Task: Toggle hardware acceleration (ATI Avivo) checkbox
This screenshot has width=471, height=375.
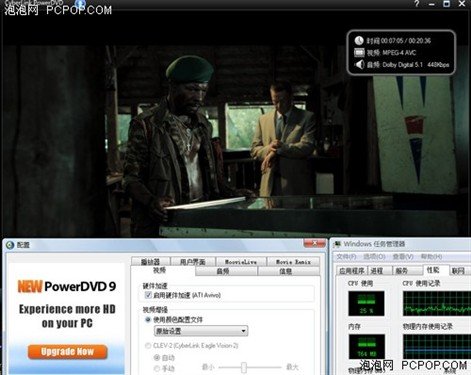Action: click(148, 295)
